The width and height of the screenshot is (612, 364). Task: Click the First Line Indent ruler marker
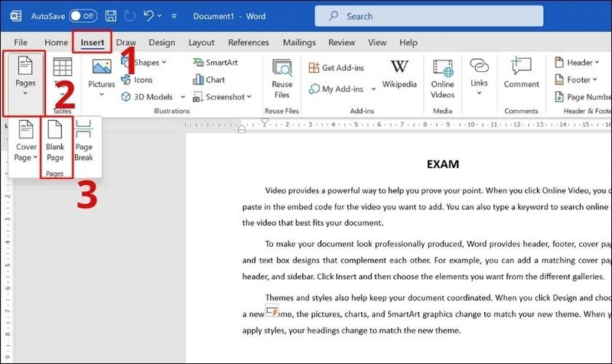coord(265,122)
